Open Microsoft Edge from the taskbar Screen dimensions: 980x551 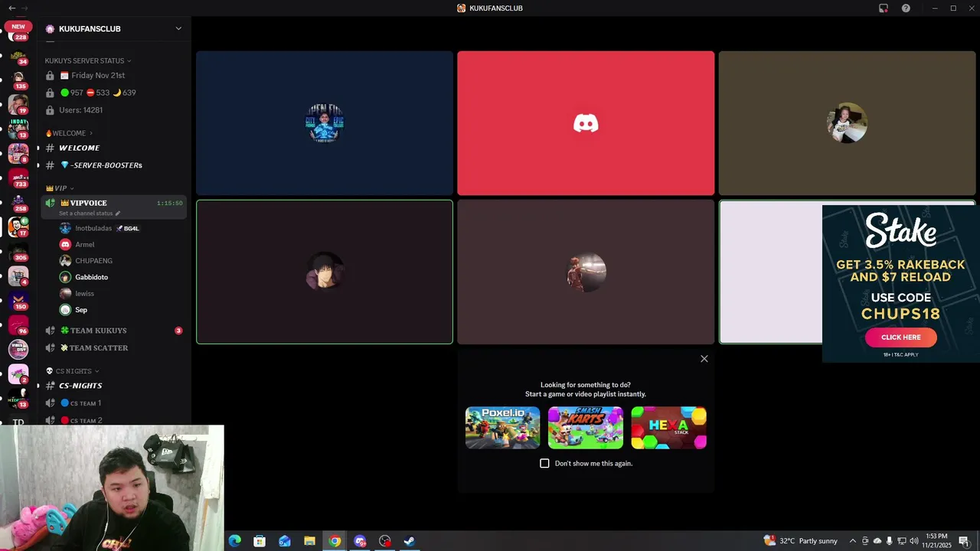coord(235,541)
